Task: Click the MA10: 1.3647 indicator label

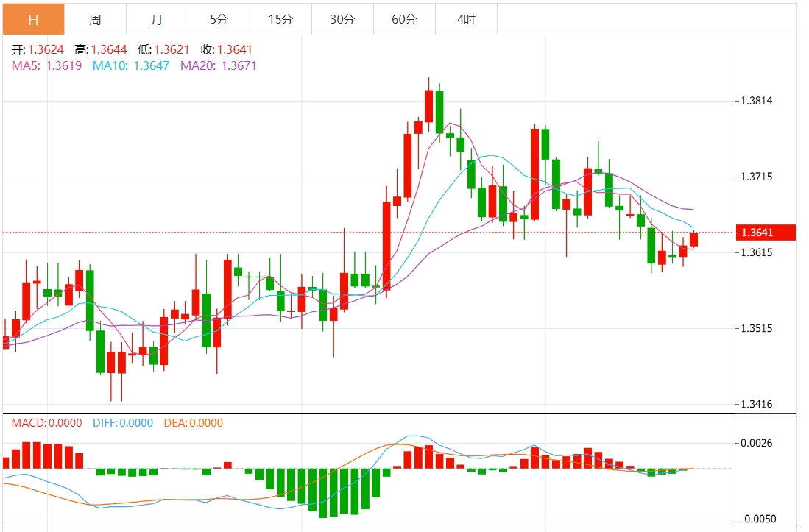Action: (x=131, y=65)
